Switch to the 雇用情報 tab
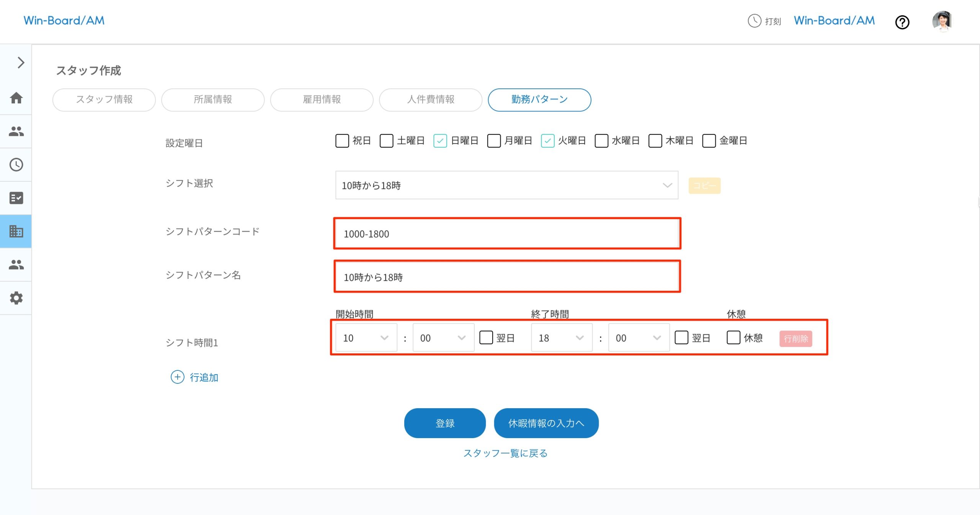The width and height of the screenshot is (980, 515). [322, 99]
